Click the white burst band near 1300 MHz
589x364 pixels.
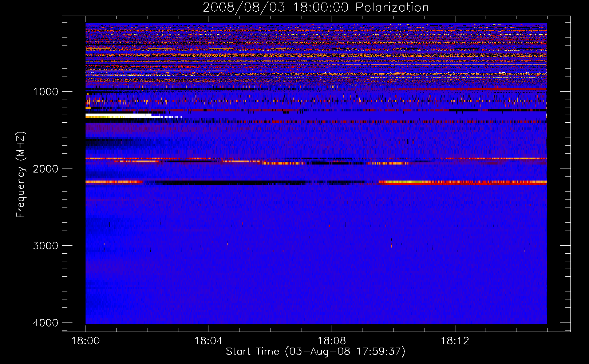pyautogui.click(x=124, y=116)
